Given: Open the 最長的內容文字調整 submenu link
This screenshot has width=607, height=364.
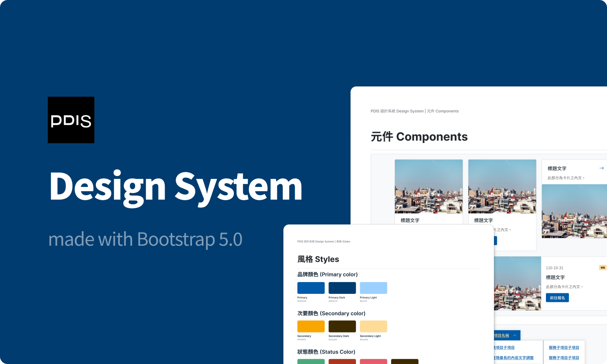Looking at the screenshot, I should (x=514, y=358).
